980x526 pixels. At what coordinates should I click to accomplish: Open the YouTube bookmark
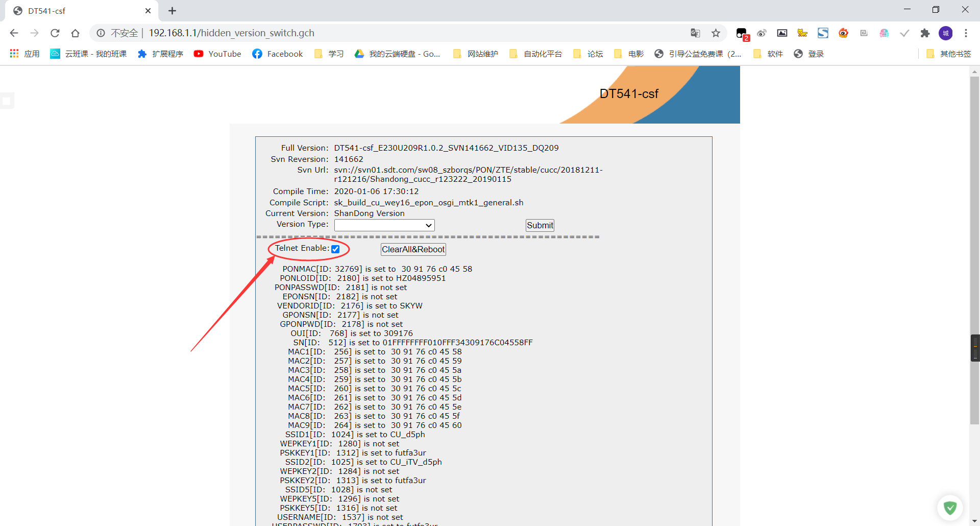217,54
